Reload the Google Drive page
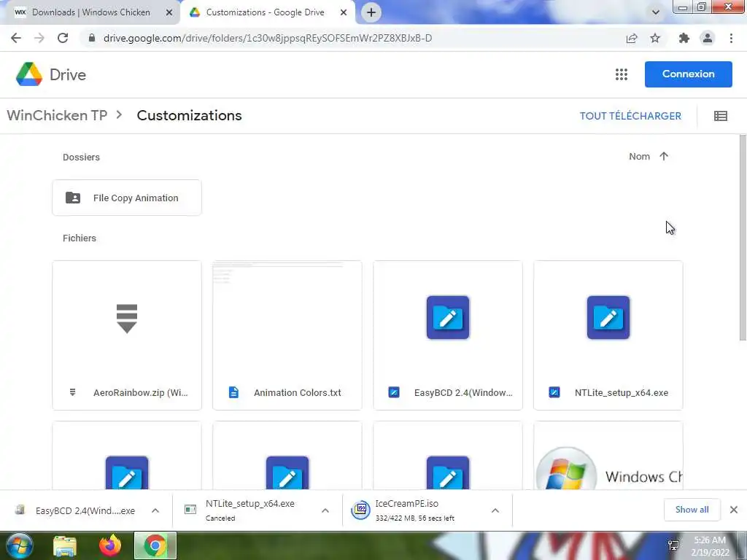The image size is (747, 560). [x=63, y=38]
